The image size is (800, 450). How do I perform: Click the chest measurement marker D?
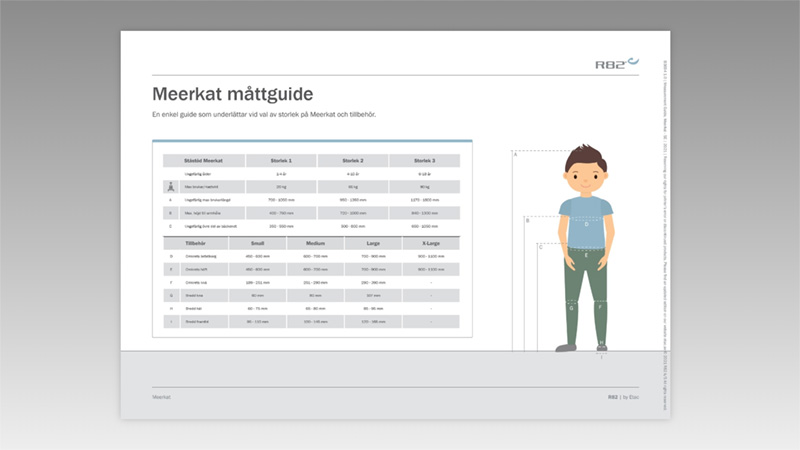(x=586, y=224)
